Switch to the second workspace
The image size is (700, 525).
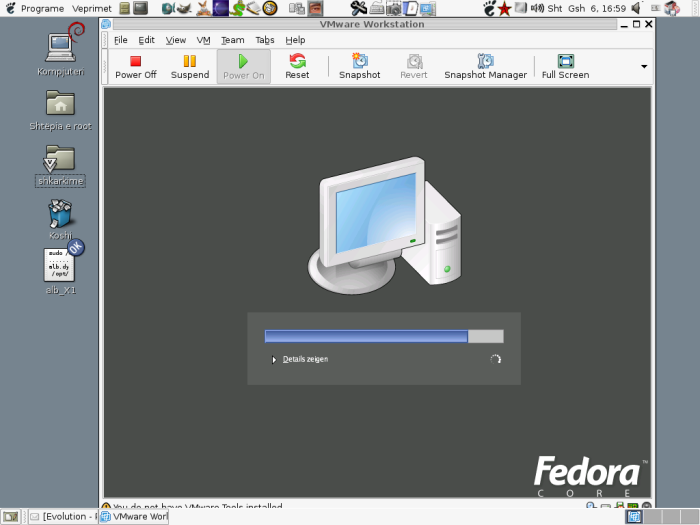(x=653, y=517)
